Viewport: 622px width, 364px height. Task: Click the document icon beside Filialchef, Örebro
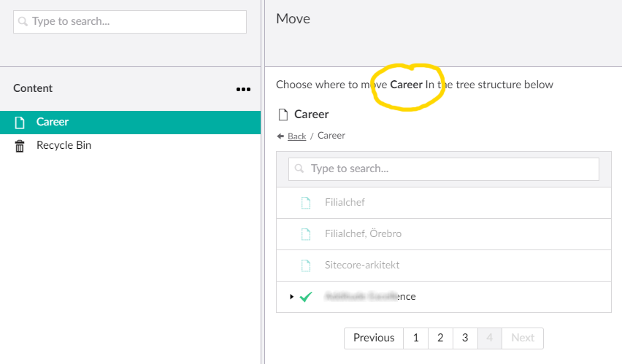307,234
